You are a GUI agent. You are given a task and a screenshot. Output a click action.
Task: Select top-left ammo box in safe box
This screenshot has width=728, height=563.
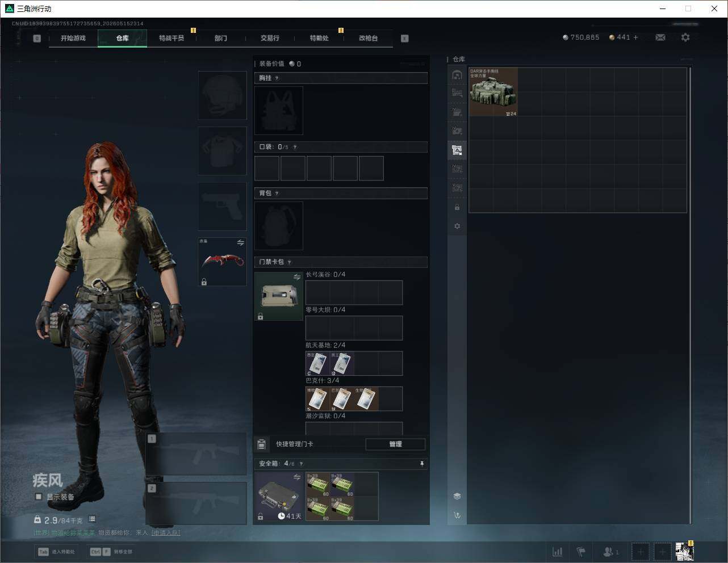tap(318, 485)
